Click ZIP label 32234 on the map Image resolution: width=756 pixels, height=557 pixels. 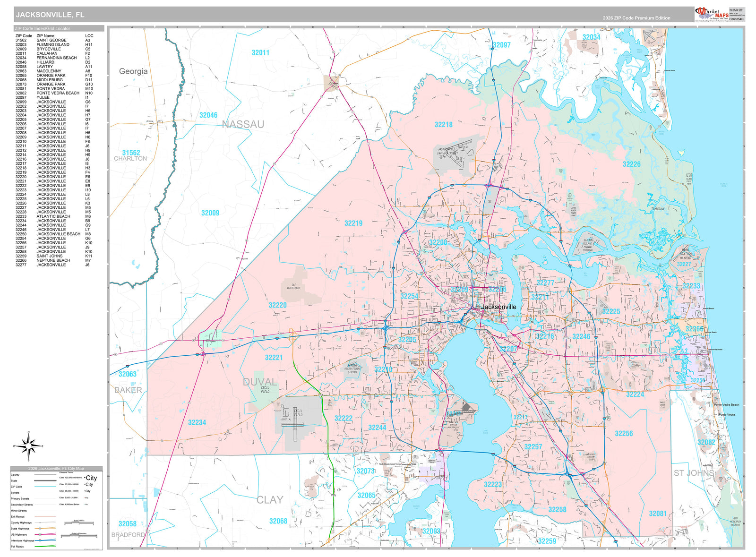coord(197,422)
